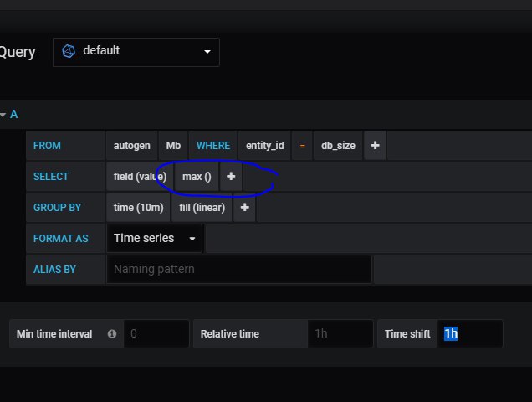Select the autogen retention policy segment
The image size is (532, 402).
coord(131,146)
